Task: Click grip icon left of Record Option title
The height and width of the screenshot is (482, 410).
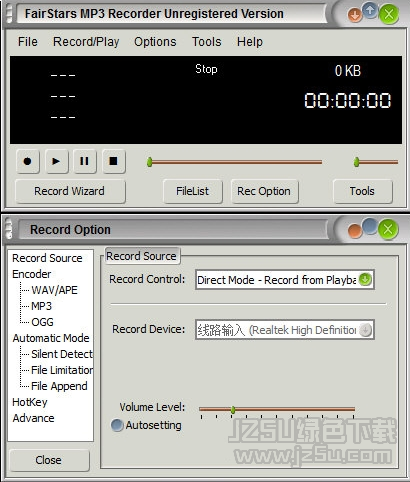Action: pos(9,229)
